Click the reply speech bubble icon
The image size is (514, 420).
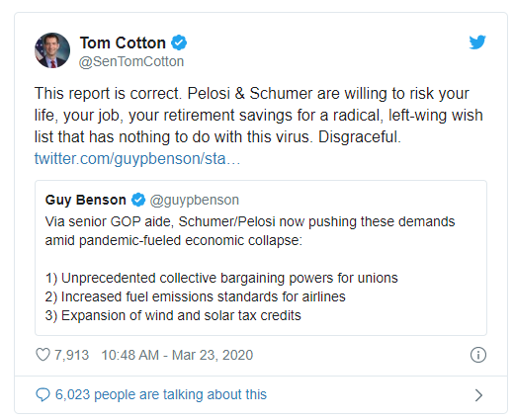43,394
